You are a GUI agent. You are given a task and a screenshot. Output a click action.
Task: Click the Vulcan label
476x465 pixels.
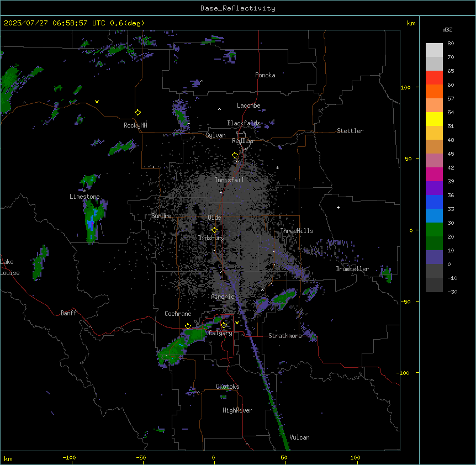pos(299,437)
